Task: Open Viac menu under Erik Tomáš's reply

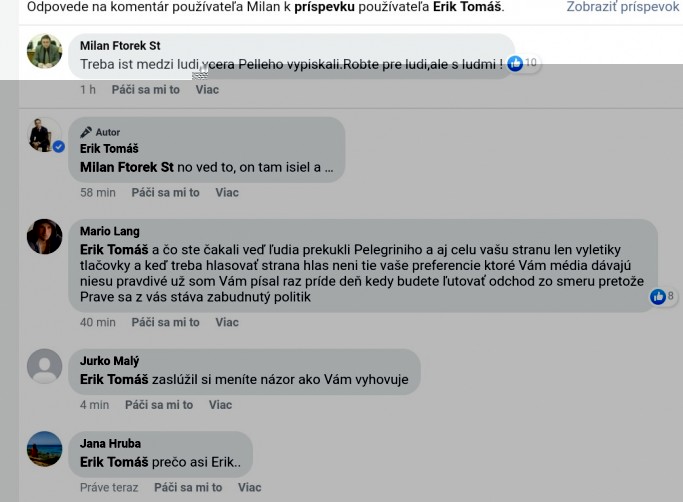Action: (227, 193)
